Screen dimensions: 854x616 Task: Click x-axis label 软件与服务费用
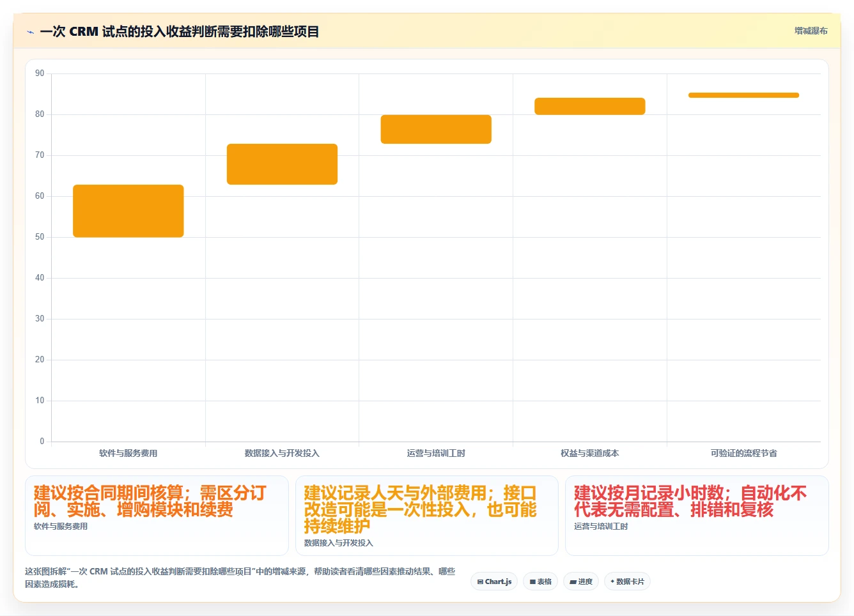[128, 453]
